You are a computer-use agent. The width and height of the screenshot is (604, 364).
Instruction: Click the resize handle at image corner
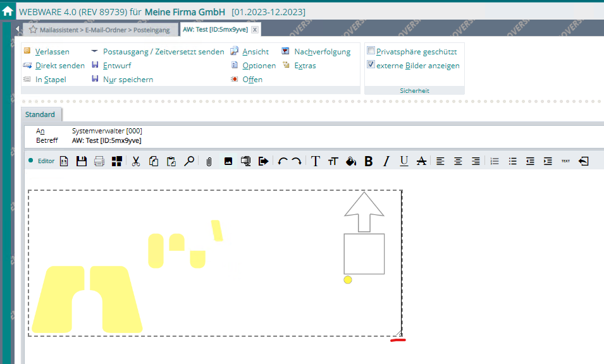tap(399, 334)
